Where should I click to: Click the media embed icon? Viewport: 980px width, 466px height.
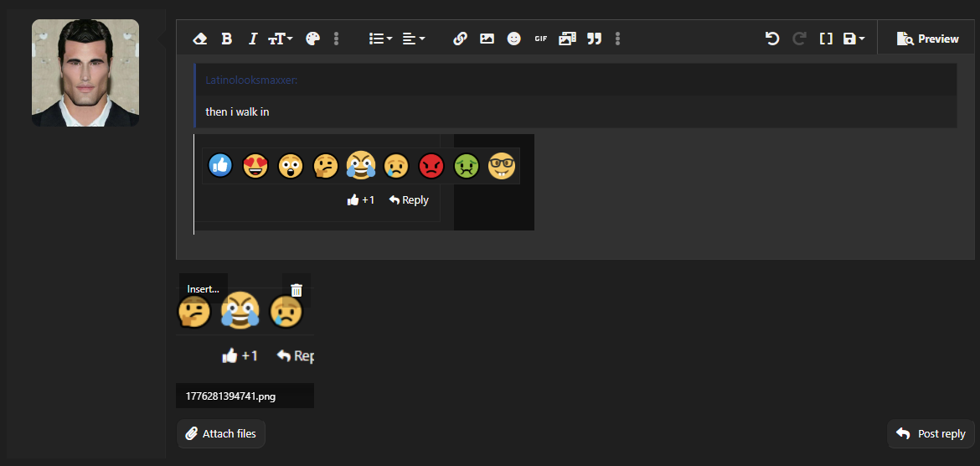(568, 39)
